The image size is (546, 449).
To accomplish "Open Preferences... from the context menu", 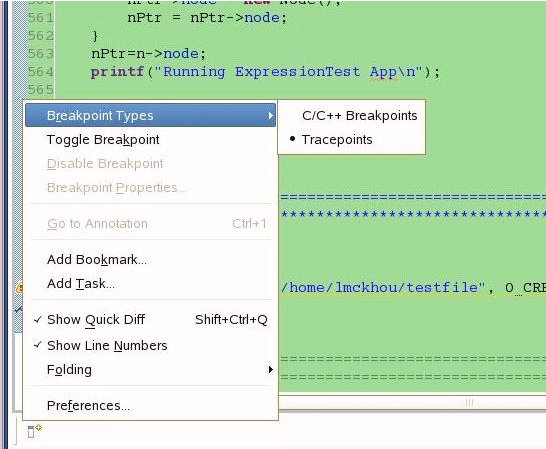I will point(150,405).
